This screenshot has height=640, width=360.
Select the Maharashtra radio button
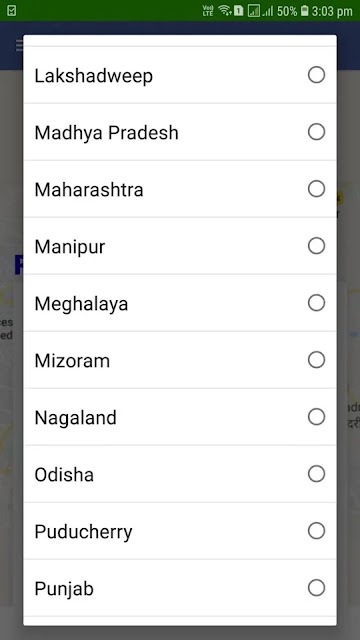click(316, 189)
